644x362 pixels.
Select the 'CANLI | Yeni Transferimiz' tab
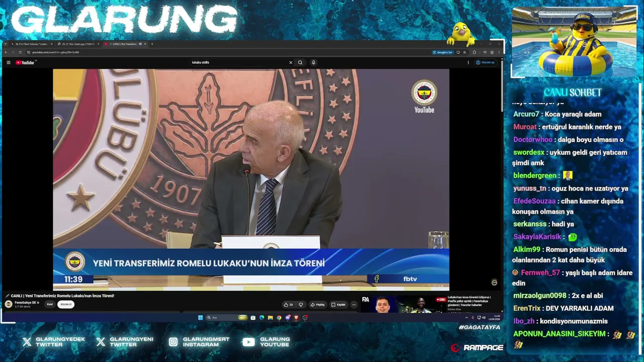125,44
